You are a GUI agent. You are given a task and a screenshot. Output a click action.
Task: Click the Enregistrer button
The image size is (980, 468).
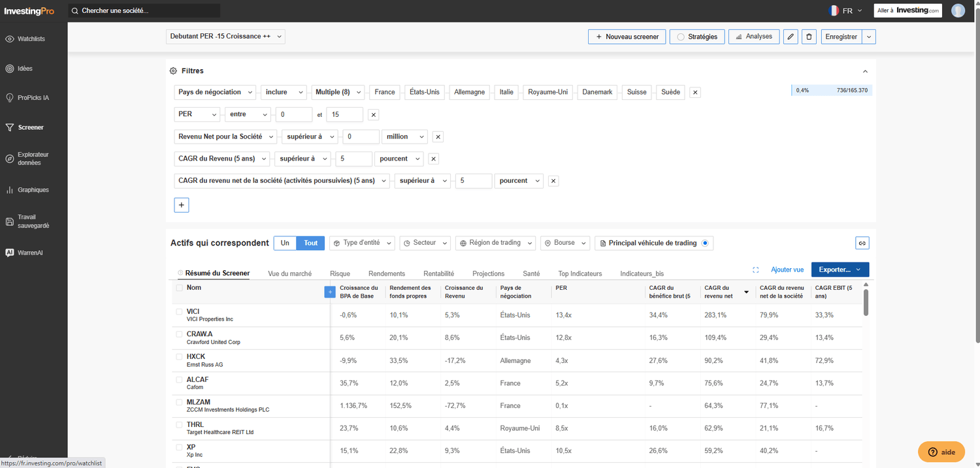click(841, 37)
